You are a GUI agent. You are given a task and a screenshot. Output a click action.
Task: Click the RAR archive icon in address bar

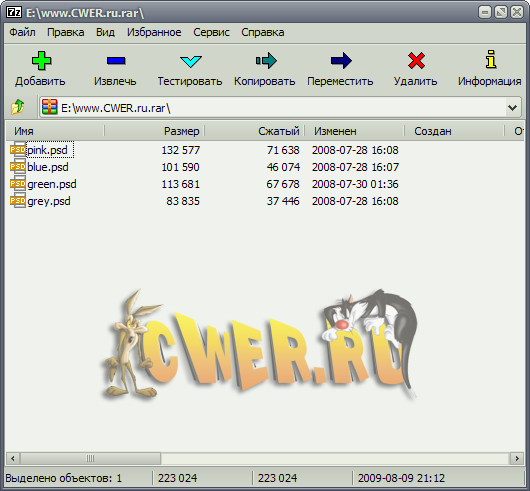point(50,107)
